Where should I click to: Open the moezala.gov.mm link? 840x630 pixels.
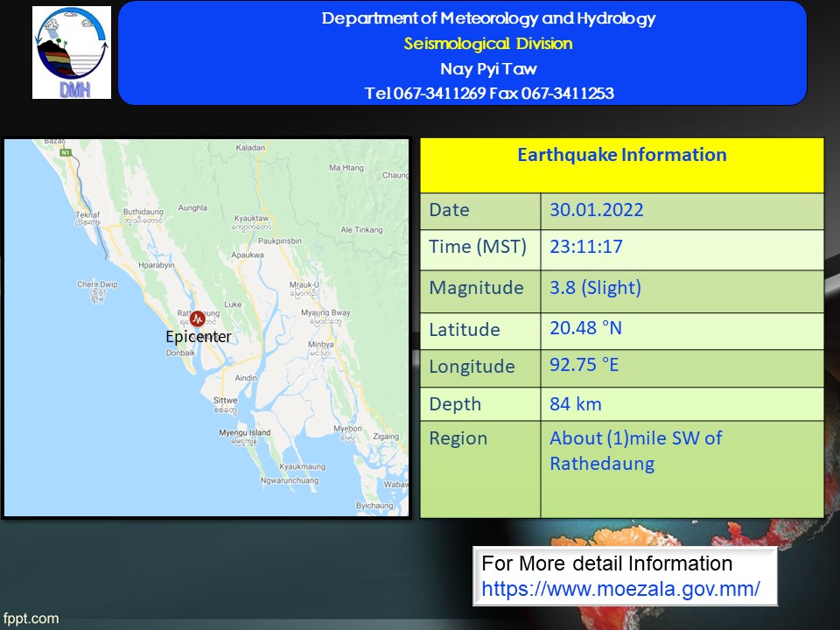[x=620, y=589]
